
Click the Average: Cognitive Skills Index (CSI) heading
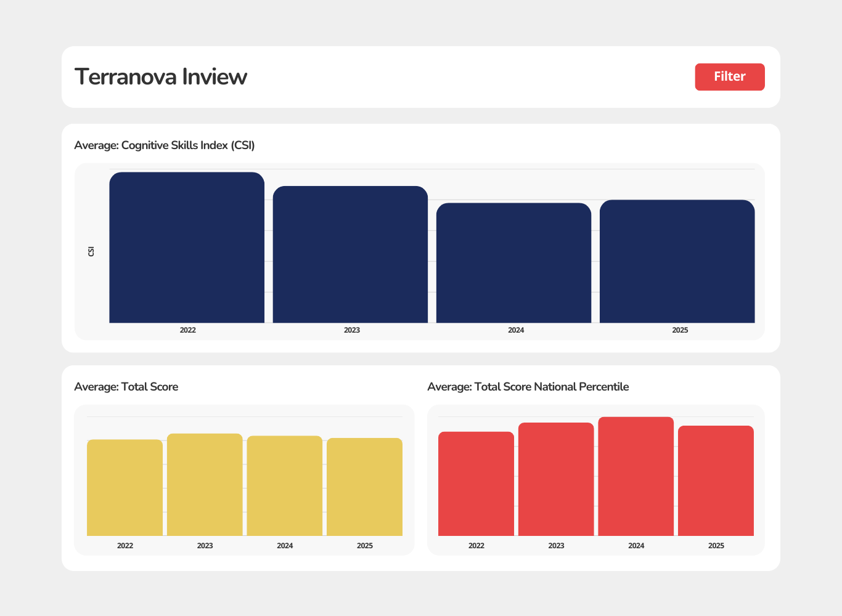(x=165, y=145)
